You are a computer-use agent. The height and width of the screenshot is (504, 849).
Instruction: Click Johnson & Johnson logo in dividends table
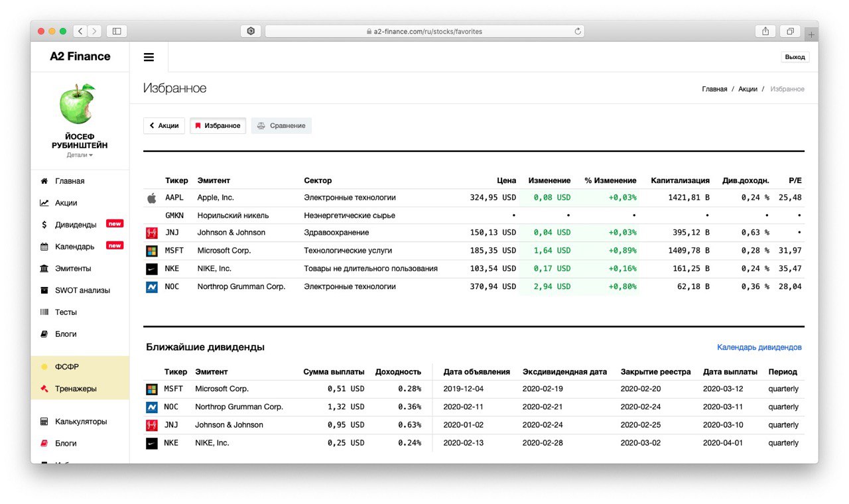[151, 425]
